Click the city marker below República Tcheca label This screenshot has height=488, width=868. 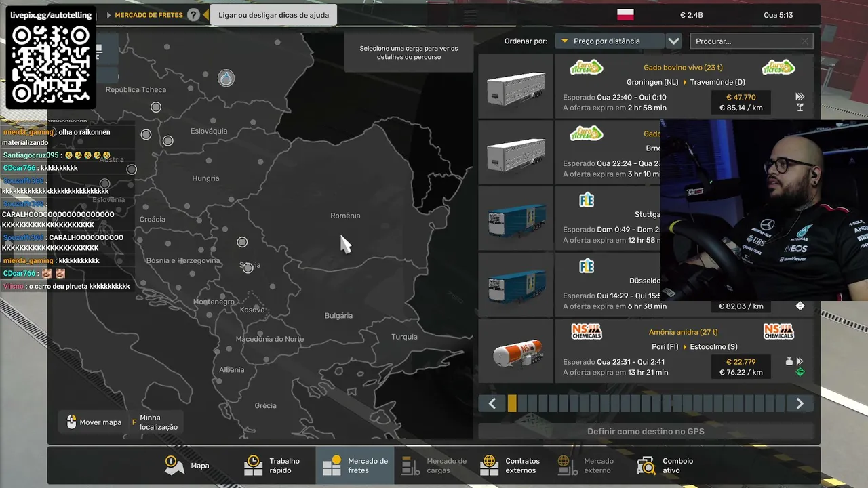click(x=156, y=107)
